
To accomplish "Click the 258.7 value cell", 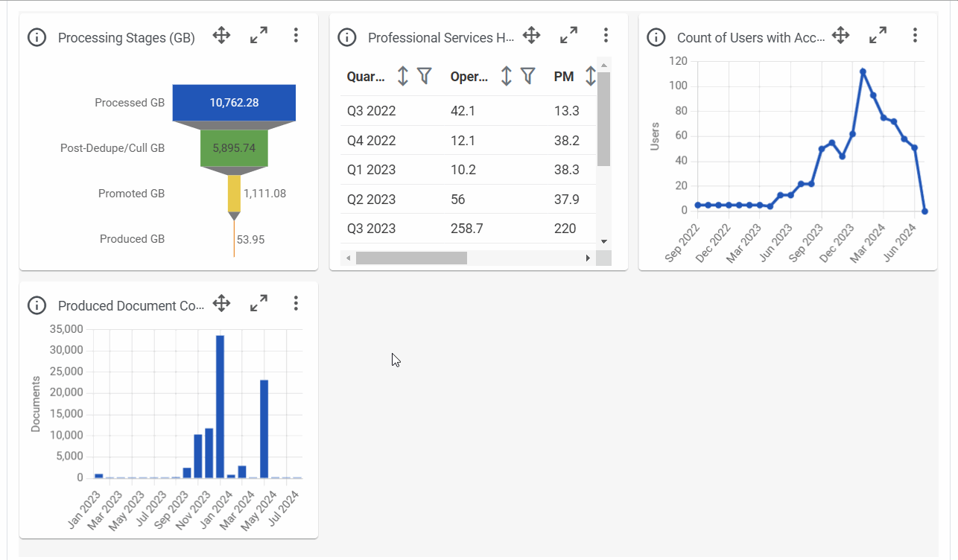I will click(x=467, y=229).
